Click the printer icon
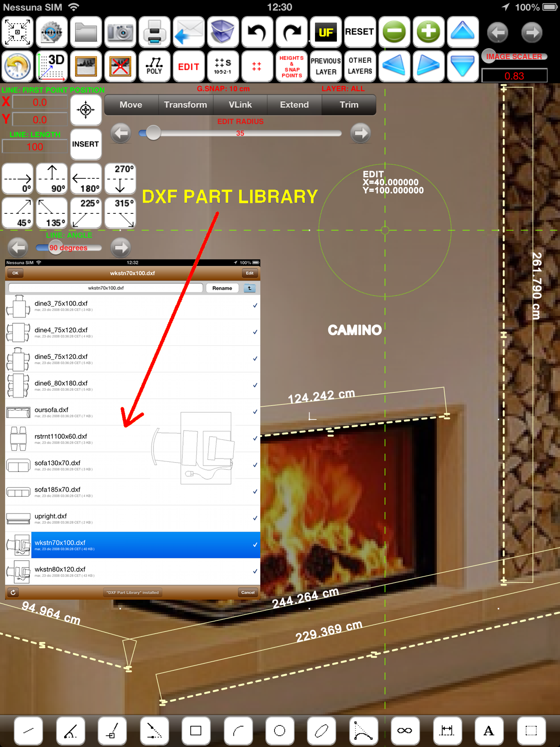The image size is (560, 747). 154,32
